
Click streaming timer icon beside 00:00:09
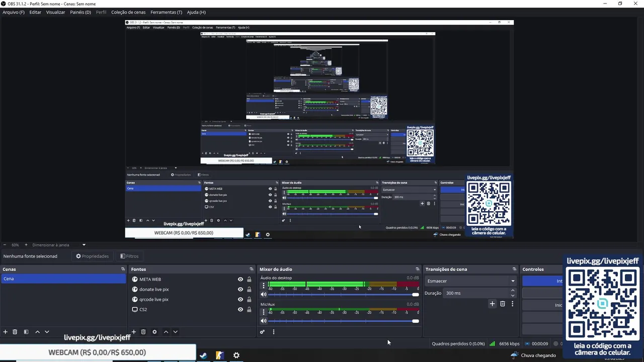tap(527, 344)
